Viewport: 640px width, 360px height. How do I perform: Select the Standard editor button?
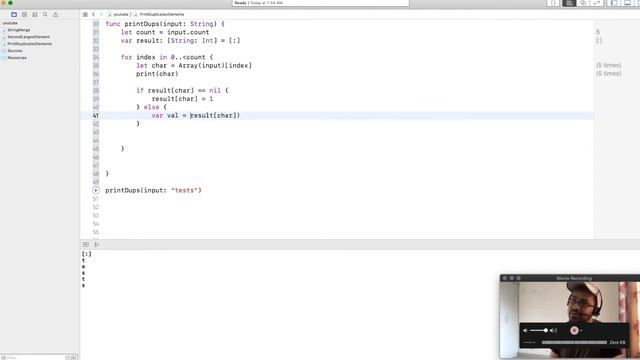click(x=569, y=3)
